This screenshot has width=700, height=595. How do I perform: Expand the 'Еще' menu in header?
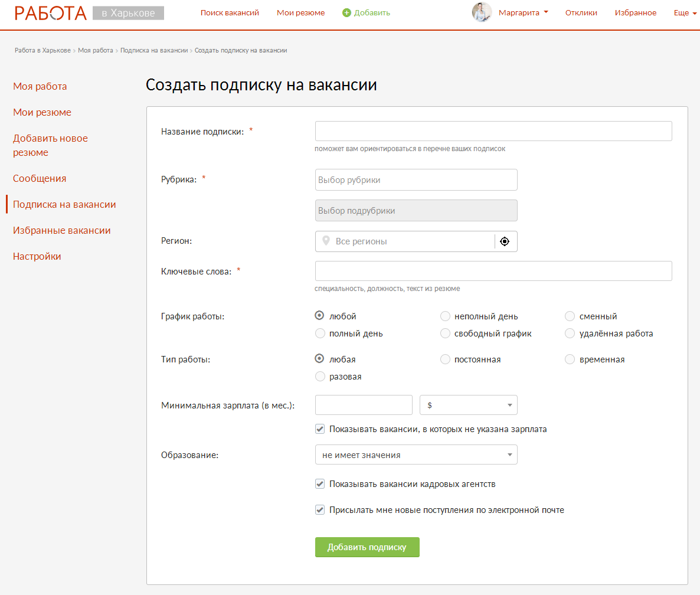click(x=684, y=13)
